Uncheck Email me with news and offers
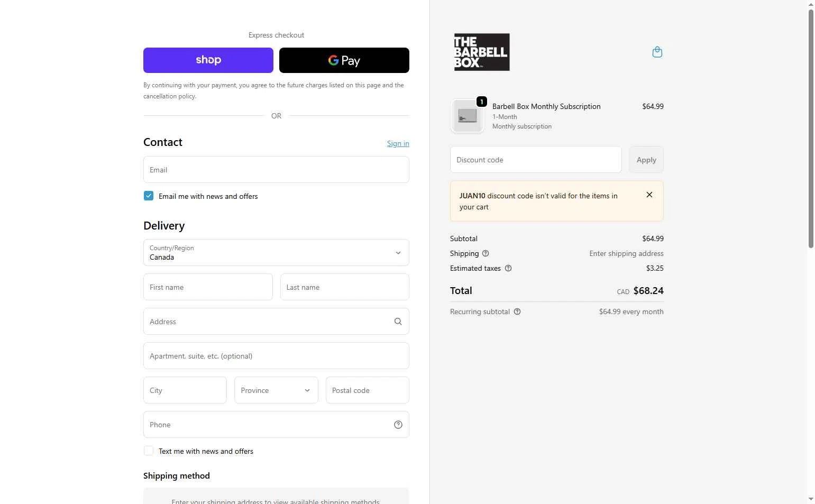The height and width of the screenshot is (504, 815). 149,196
